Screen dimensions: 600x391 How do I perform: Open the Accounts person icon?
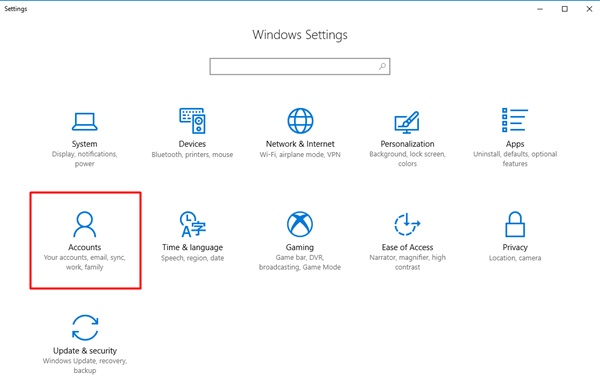tap(85, 224)
